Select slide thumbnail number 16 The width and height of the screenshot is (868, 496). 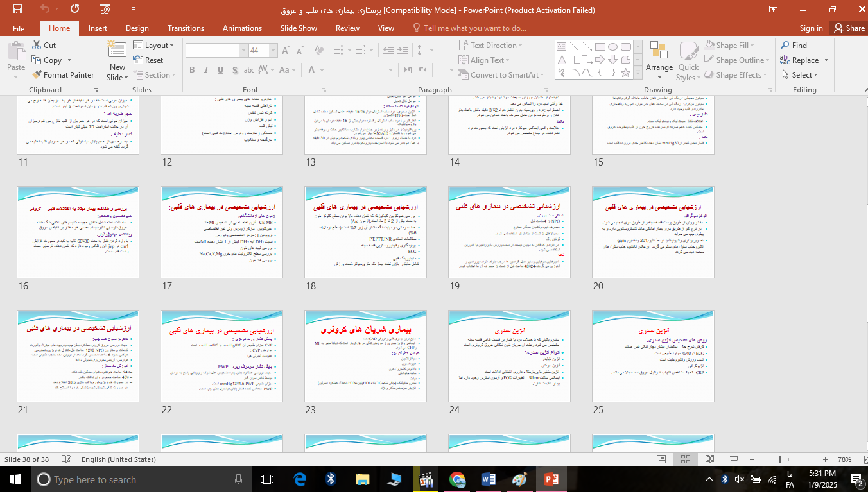coord(78,231)
